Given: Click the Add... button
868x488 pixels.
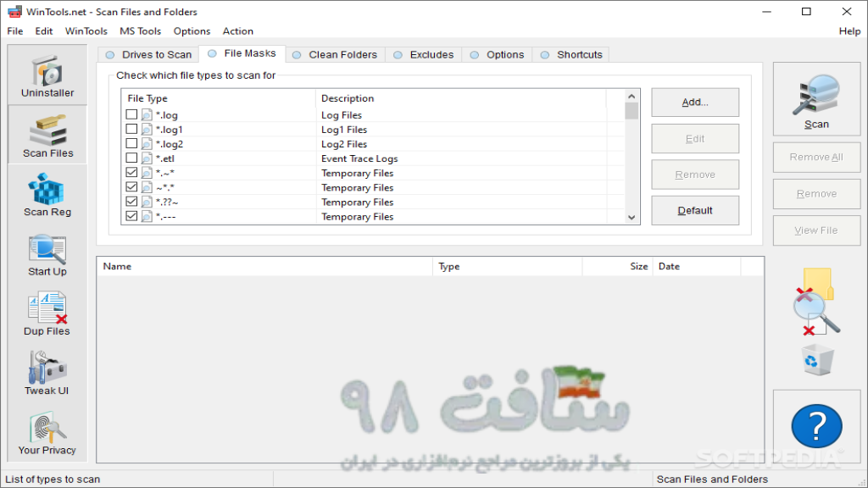Looking at the screenshot, I should (x=695, y=103).
